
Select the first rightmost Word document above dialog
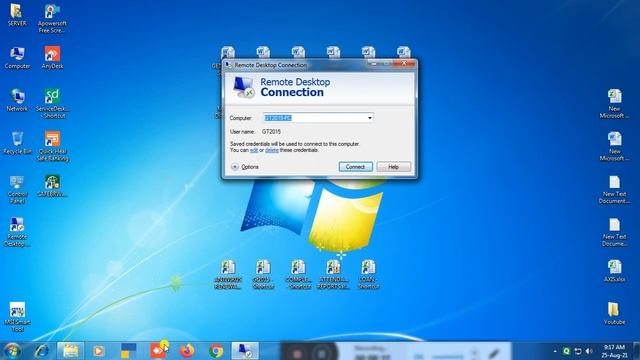[x=404, y=52]
